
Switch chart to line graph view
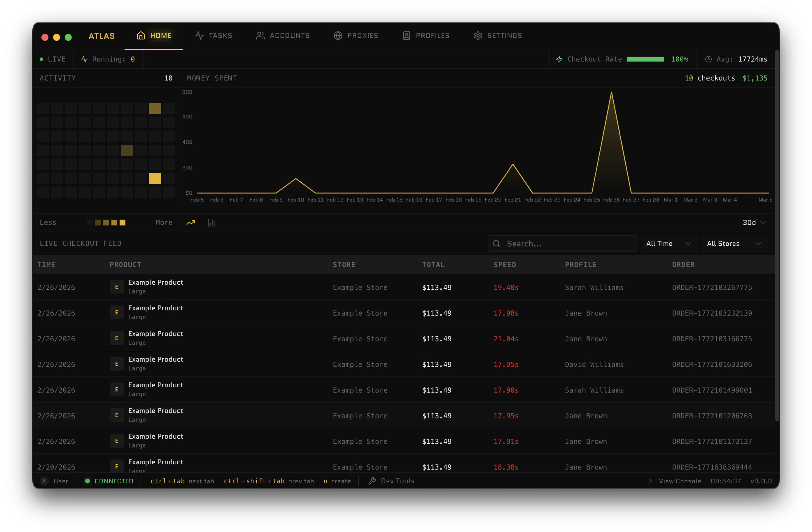pos(191,223)
